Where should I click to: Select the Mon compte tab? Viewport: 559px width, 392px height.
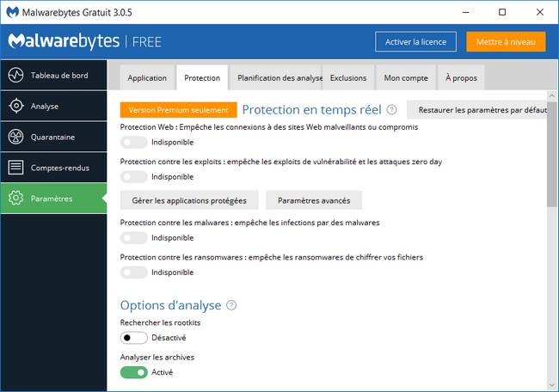(x=406, y=78)
